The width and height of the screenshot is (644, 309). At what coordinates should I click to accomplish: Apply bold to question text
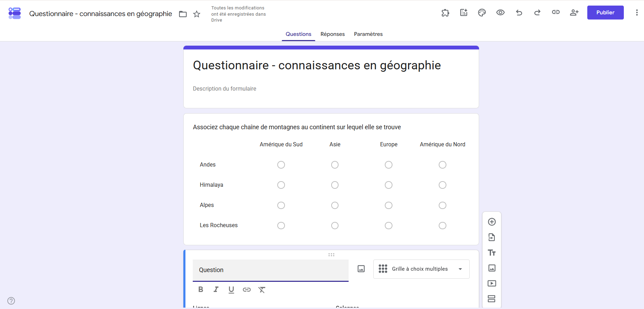pos(201,289)
